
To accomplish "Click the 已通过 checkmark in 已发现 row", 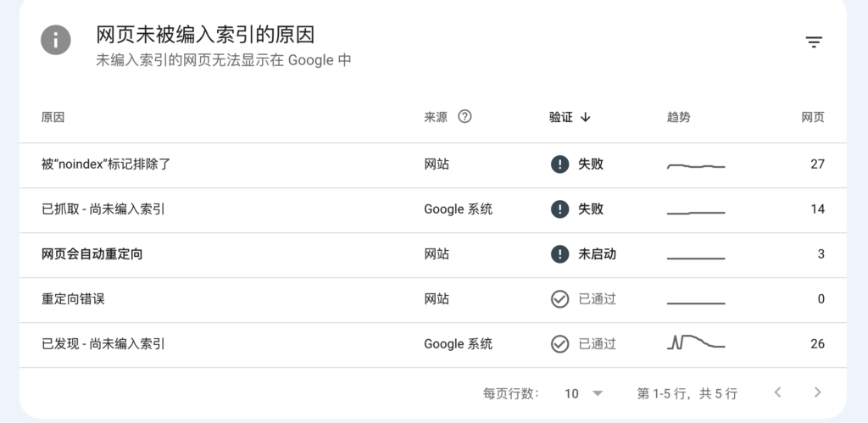I will [559, 344].
